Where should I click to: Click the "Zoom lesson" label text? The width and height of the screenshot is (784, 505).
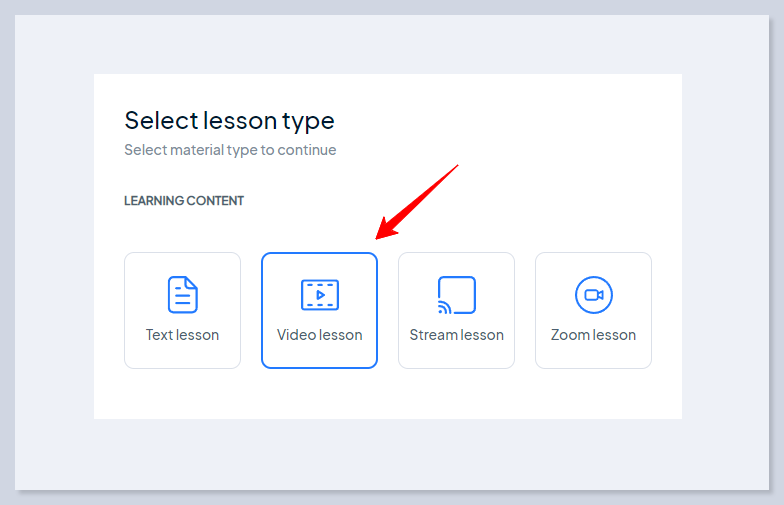pos(594,335)
